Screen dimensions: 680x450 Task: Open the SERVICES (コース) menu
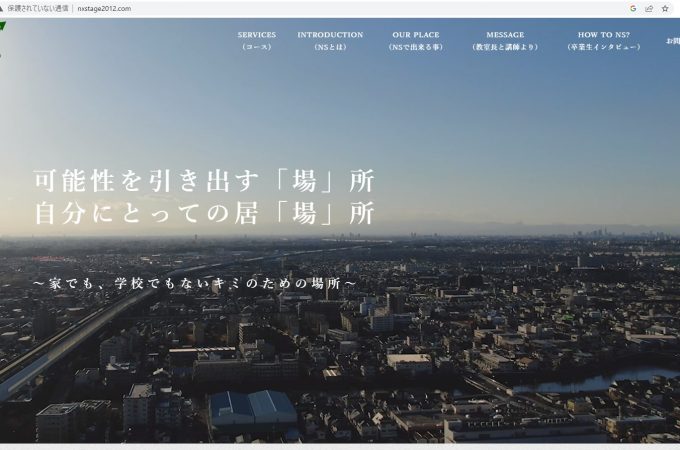coord(256,40)
